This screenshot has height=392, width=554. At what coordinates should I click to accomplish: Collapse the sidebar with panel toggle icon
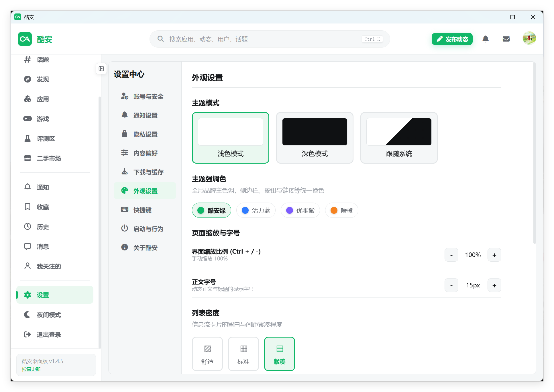[x=101, y=69]
